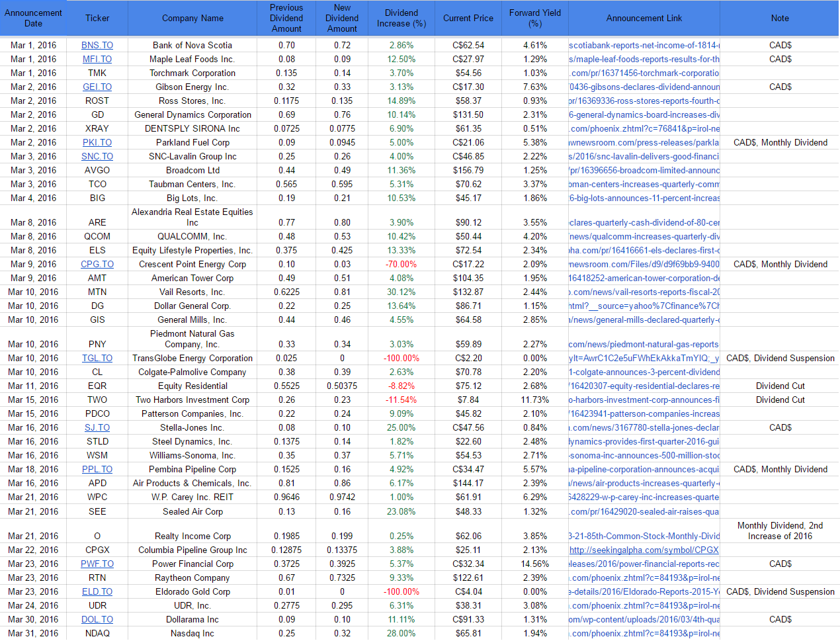The image size is (840, 643).
Task: Open the TGL.TO ticker link
Action: point(97,358)
